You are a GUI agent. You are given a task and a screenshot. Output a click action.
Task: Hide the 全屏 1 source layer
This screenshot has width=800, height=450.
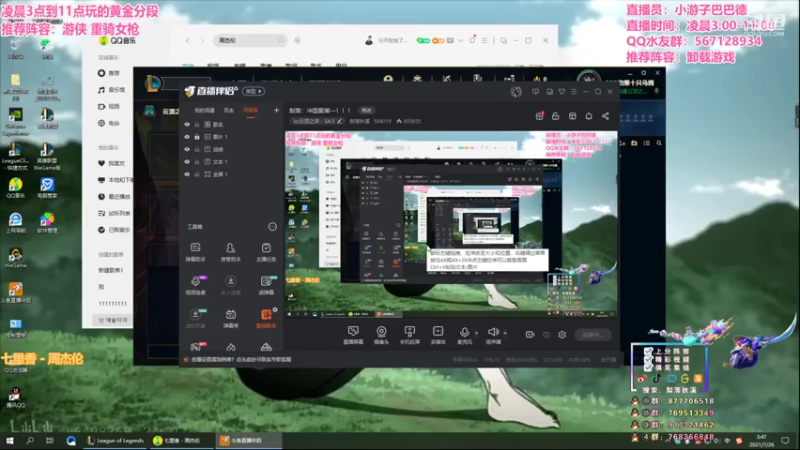pos(187,174)
